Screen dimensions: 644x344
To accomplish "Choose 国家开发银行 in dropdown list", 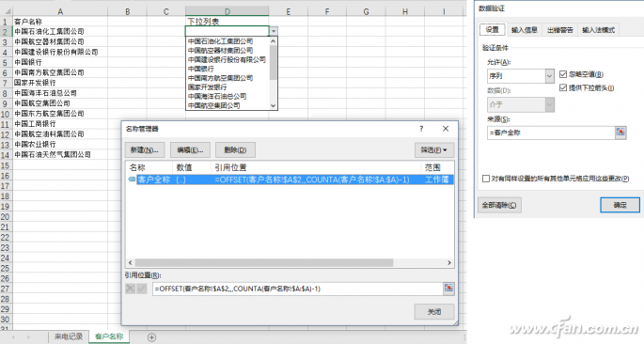I will pyautogui.click(x=228, y=87).
